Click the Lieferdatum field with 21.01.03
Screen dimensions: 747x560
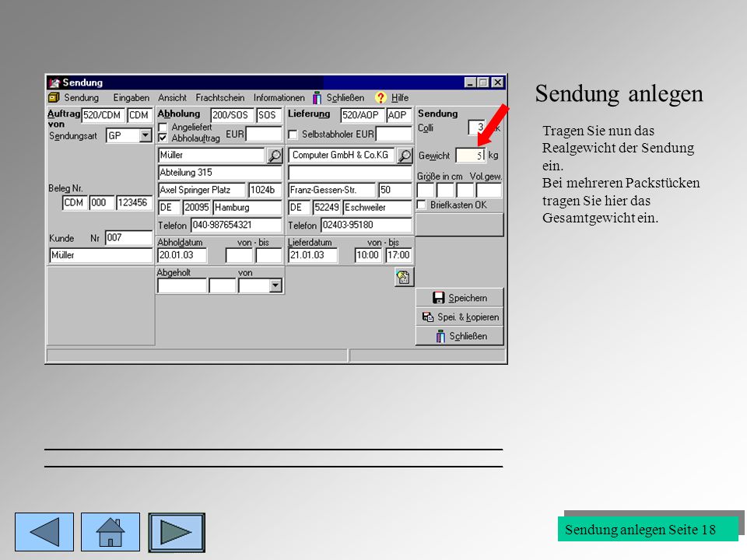coord(313,255)
